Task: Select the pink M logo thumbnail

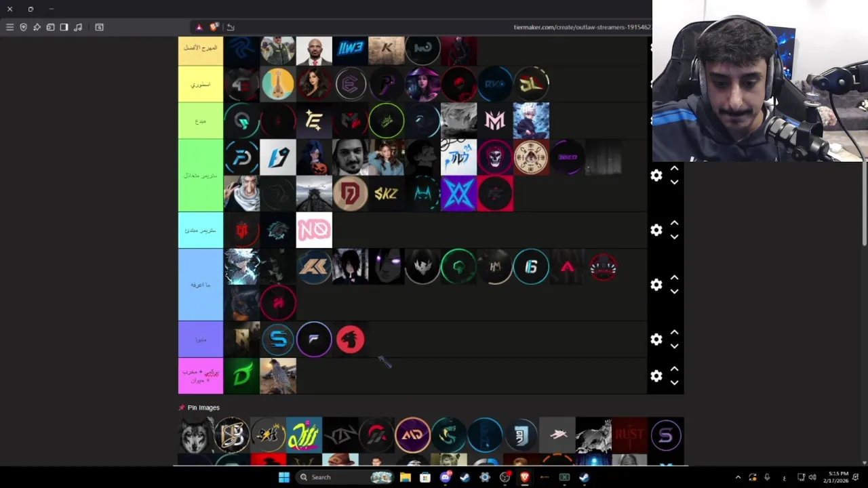Action: pyautogui.click(x=495, y=121)
